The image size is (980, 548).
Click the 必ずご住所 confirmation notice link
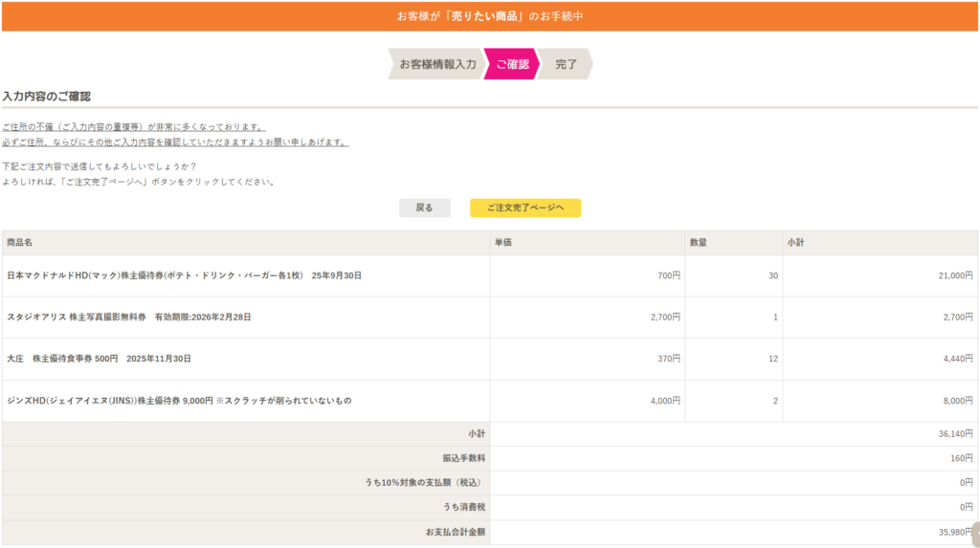point(175,142)
